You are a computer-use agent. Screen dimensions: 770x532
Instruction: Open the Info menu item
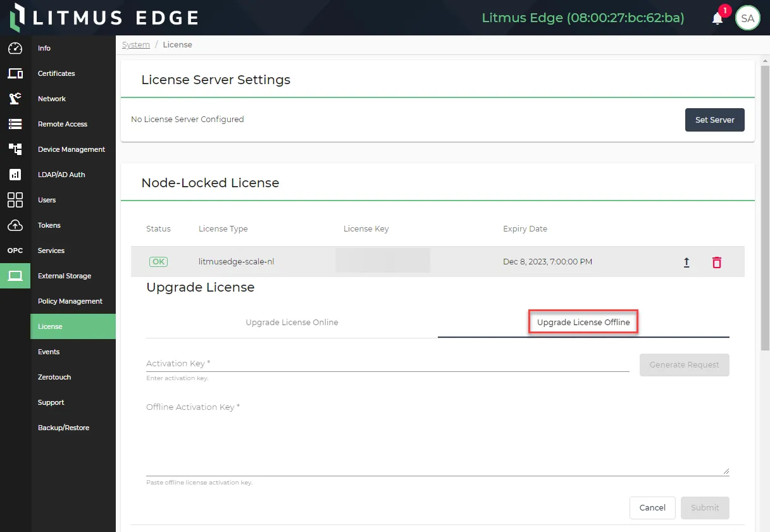click(73, 48)
